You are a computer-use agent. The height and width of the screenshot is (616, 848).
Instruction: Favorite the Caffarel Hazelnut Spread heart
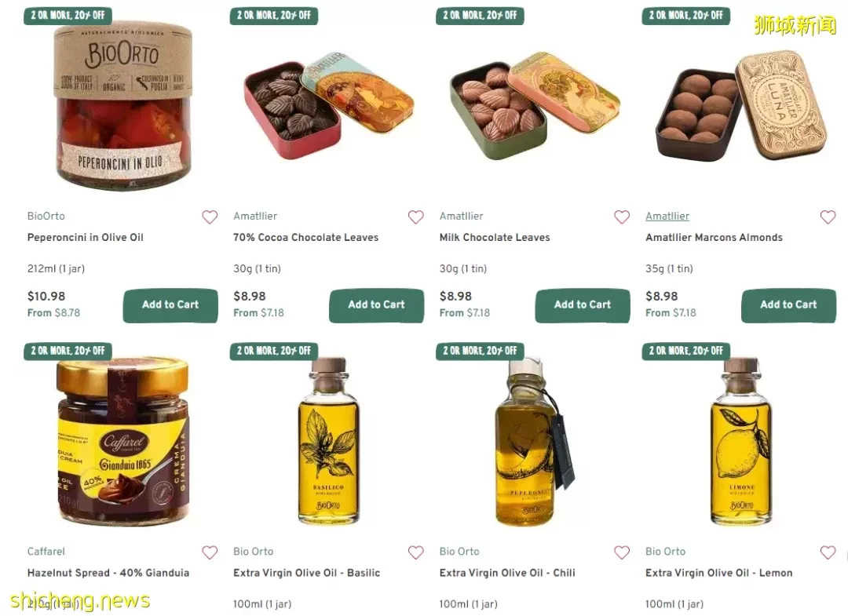click(x=210, y=552)
